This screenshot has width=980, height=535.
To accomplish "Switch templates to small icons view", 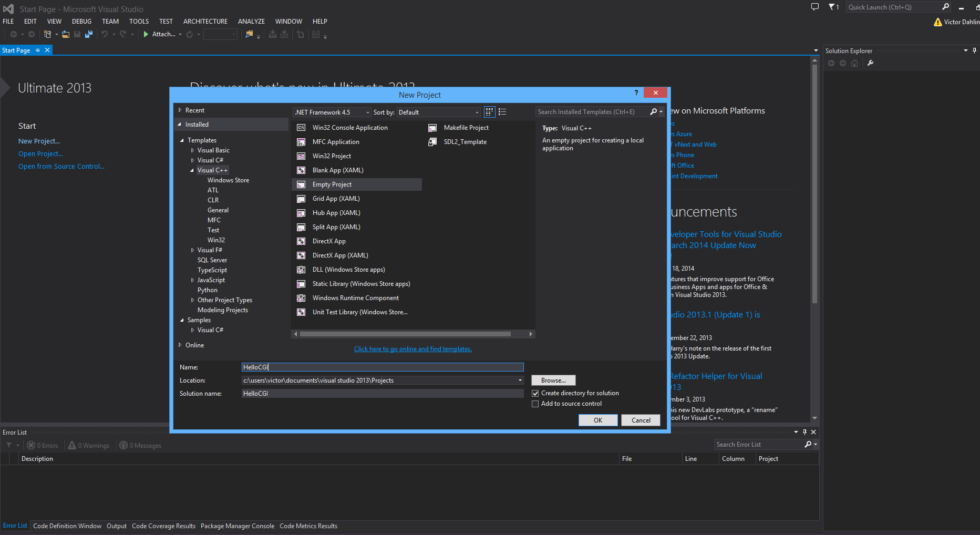I will (x=489, y=112).
